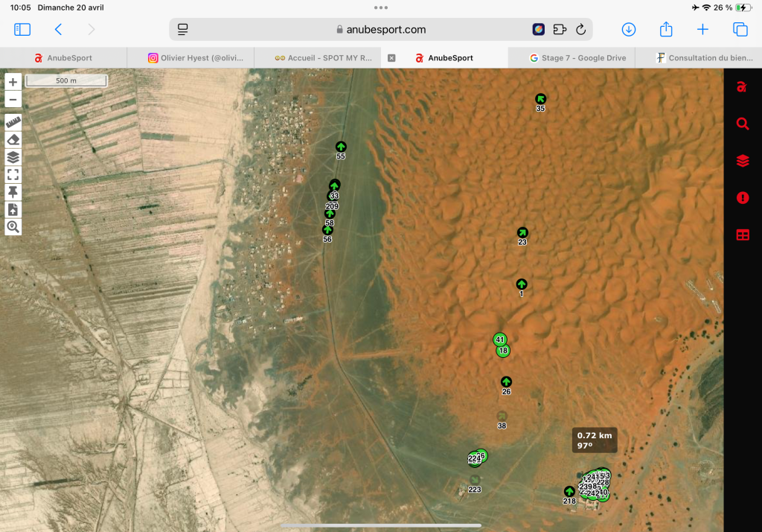Open red layers stack in right sidebar
Image resolution: width=762 pixels, height=532 pixels.
tap(742, 161)
